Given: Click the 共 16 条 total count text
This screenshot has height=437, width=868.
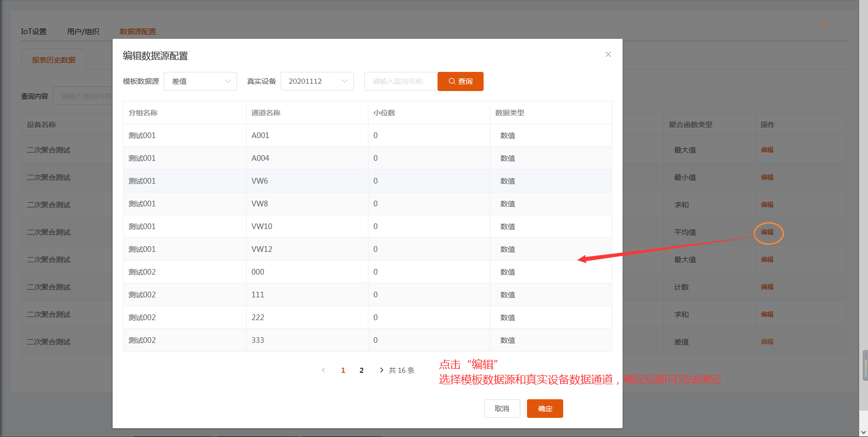Looking at the screenshot, I should (402, 370).
